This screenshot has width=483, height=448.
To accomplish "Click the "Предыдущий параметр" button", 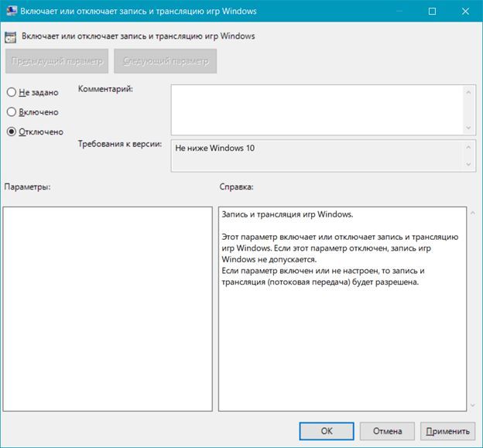I will click(57, 61).
